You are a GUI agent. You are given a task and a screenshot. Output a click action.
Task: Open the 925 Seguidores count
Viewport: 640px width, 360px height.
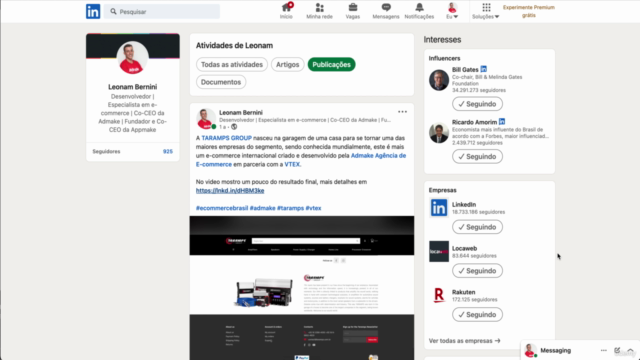coord(168,151)
